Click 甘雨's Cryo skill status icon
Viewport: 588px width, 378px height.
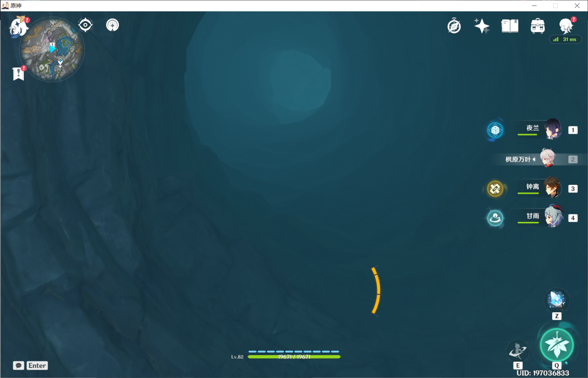(495, 218)
